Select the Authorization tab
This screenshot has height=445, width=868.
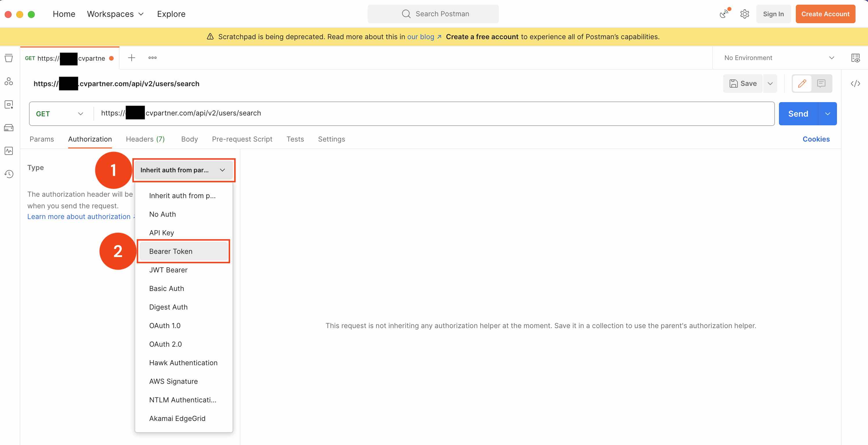click(x=90, y=139)
